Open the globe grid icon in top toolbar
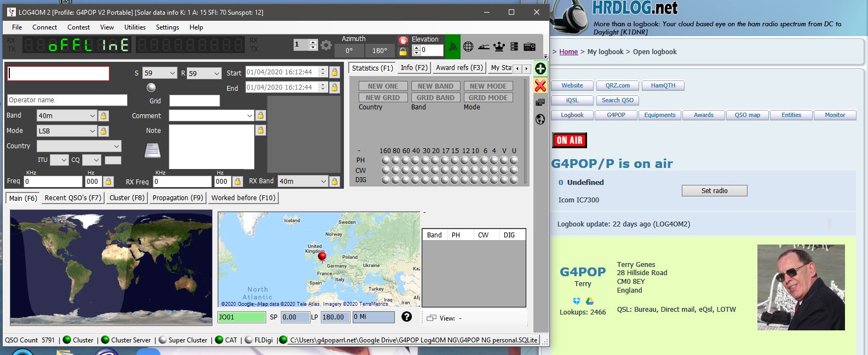This screenshot has height=355, width=868. tap(468, 46)
